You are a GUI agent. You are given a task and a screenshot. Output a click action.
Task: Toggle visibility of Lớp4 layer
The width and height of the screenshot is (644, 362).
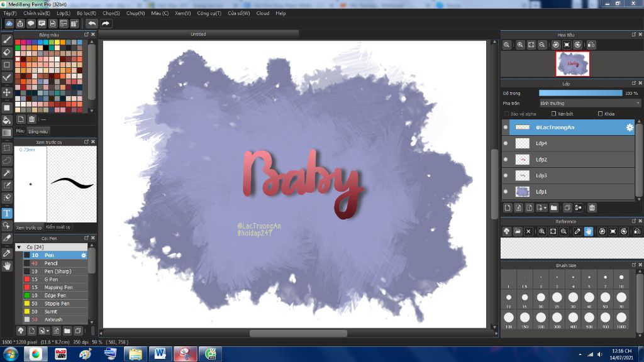(x=506, y=143)
